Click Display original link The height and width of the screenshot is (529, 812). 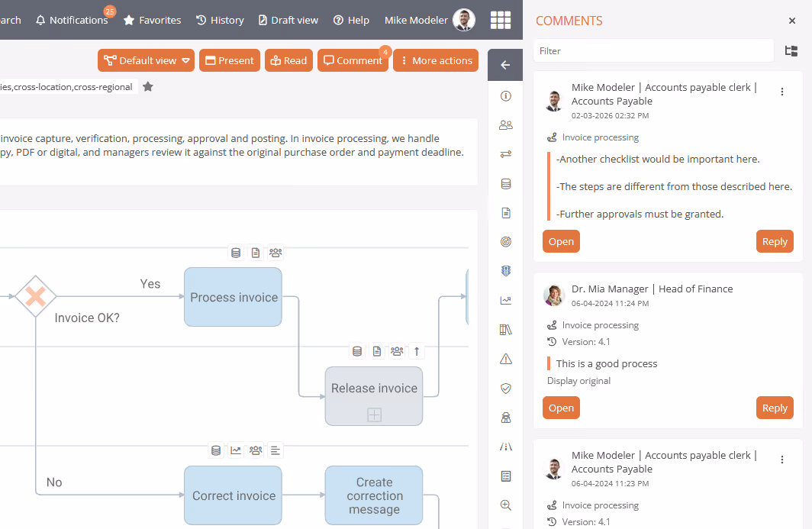tap(578, 381)
